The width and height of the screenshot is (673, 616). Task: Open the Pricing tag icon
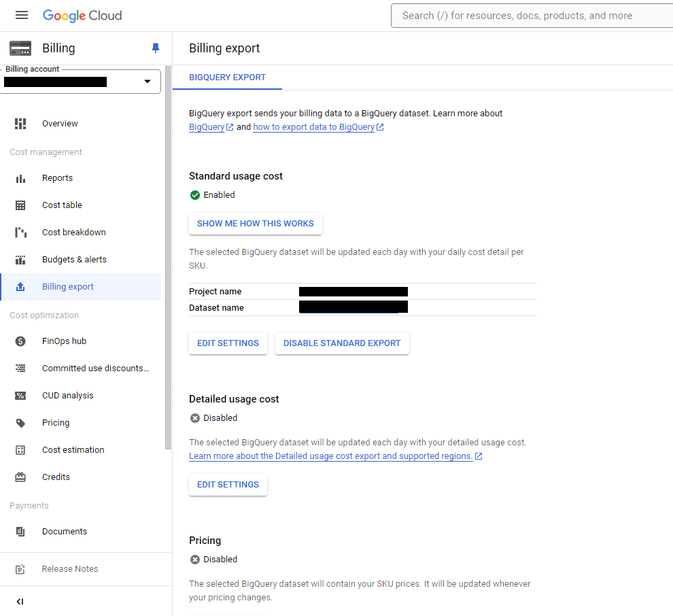pos(20,422)
